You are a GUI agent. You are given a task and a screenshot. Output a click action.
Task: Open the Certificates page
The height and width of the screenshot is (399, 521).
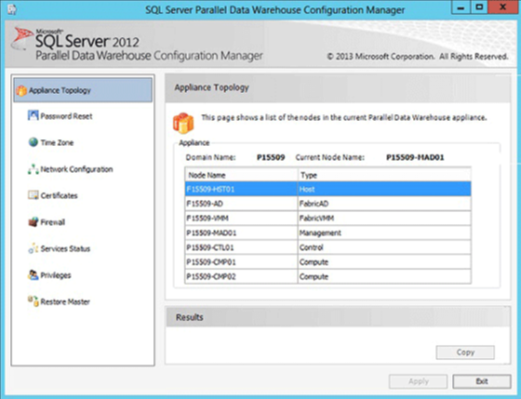[x=59, y=196]
